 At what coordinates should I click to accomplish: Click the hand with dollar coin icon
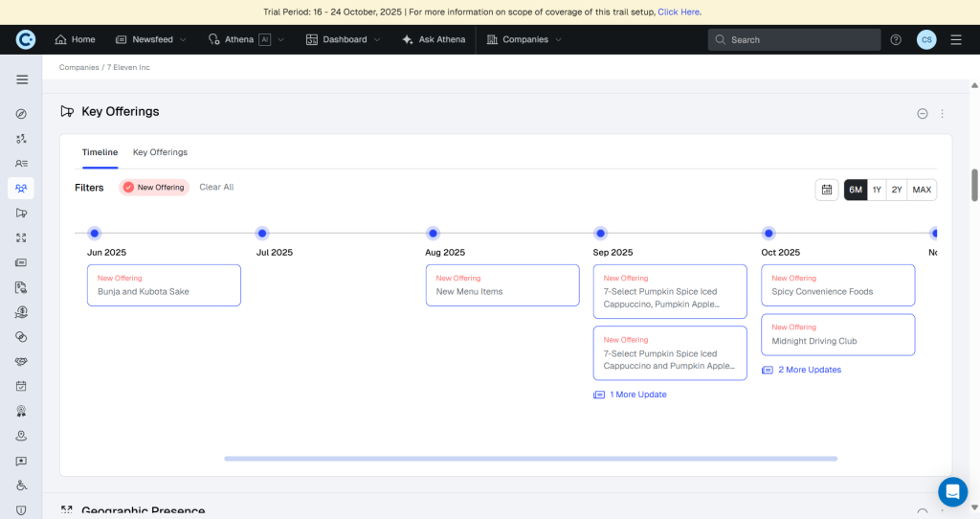coord(21,312)
